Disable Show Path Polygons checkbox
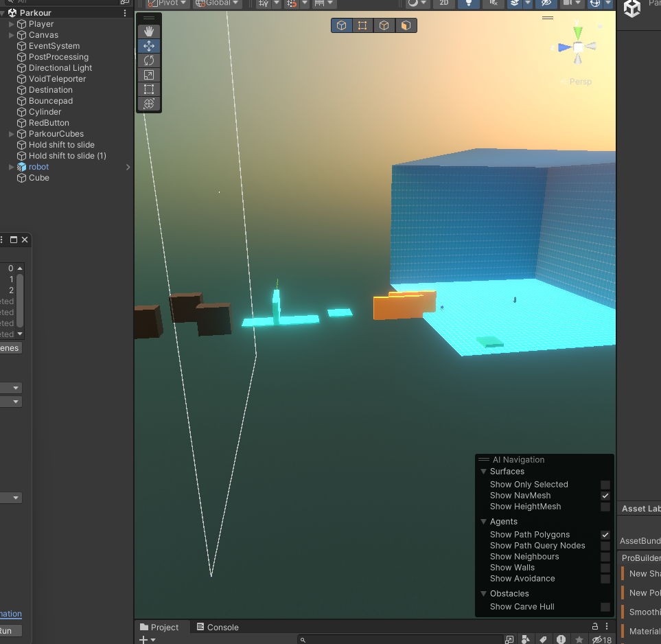Screen dimensions: 661x644 tap(605, 535)
